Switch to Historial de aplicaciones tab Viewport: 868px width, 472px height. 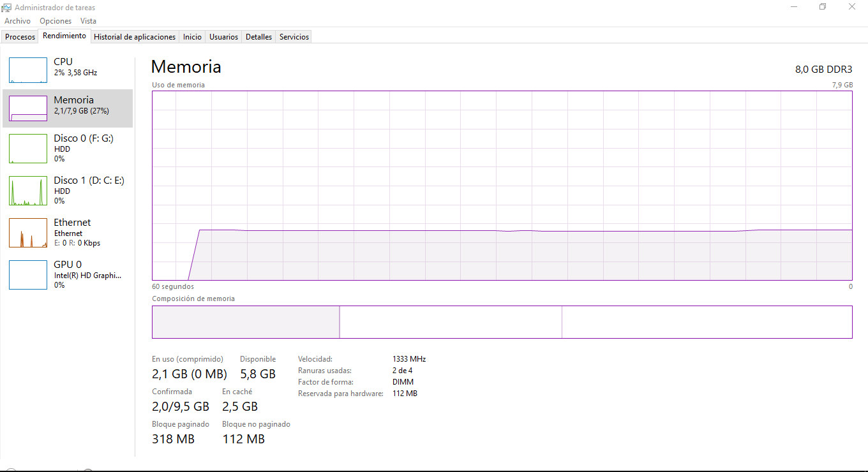[x=135, y=37]
